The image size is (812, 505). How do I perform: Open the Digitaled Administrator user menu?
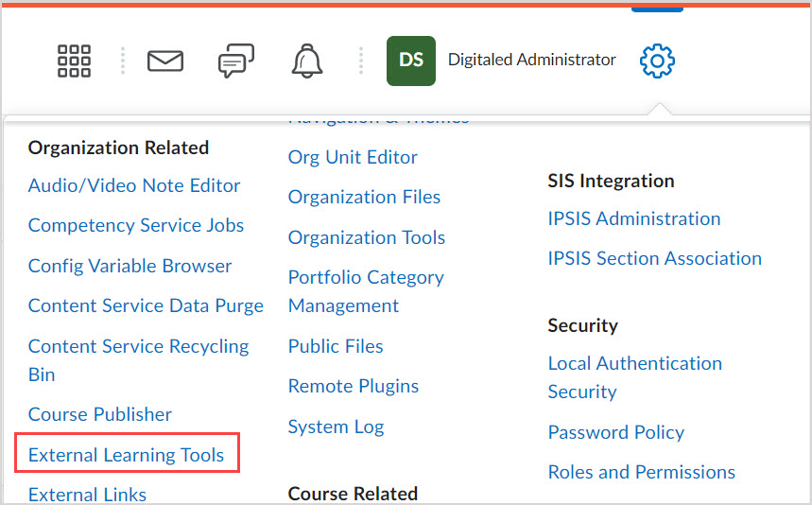pyautogui.click(x=532, y=60)
